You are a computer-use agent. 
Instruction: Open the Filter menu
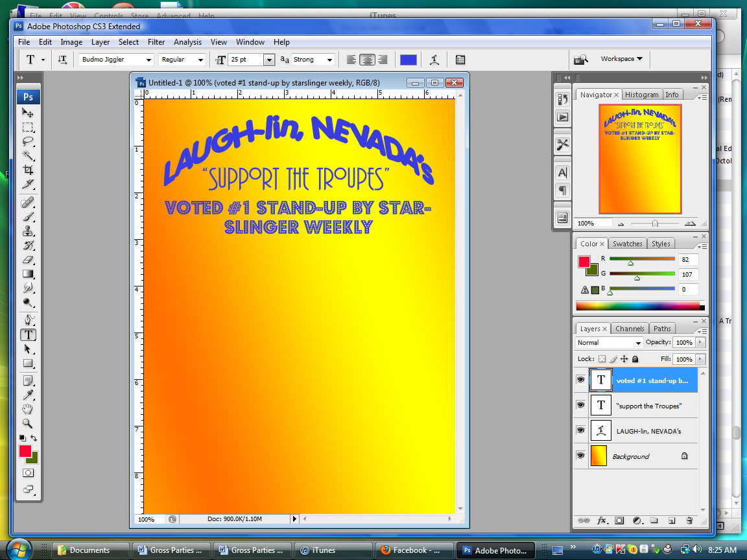point(156,41)
